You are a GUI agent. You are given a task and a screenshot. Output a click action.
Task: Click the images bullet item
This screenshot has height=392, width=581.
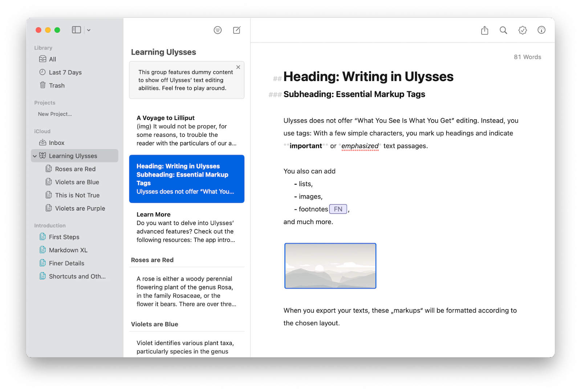click(x=308, y=197)
